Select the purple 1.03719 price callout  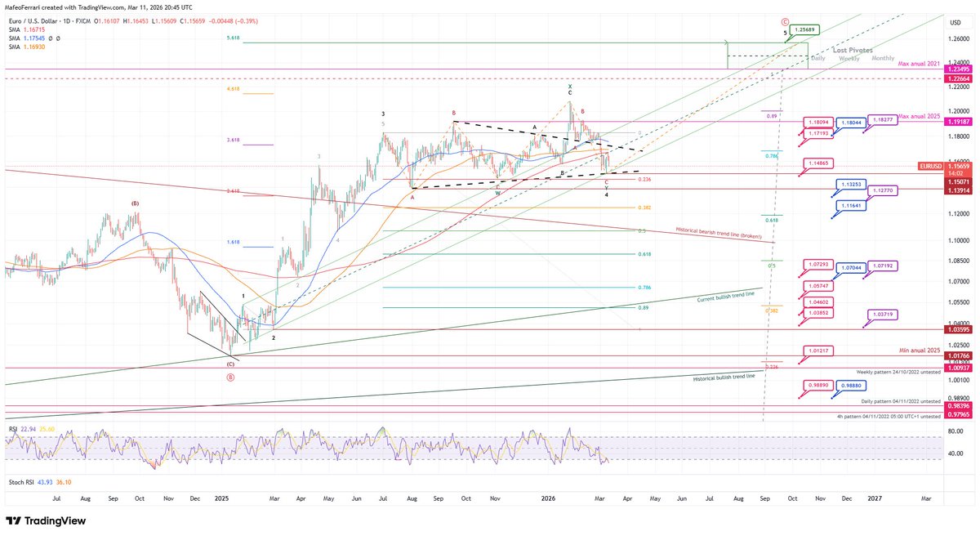tap(884, 314)
